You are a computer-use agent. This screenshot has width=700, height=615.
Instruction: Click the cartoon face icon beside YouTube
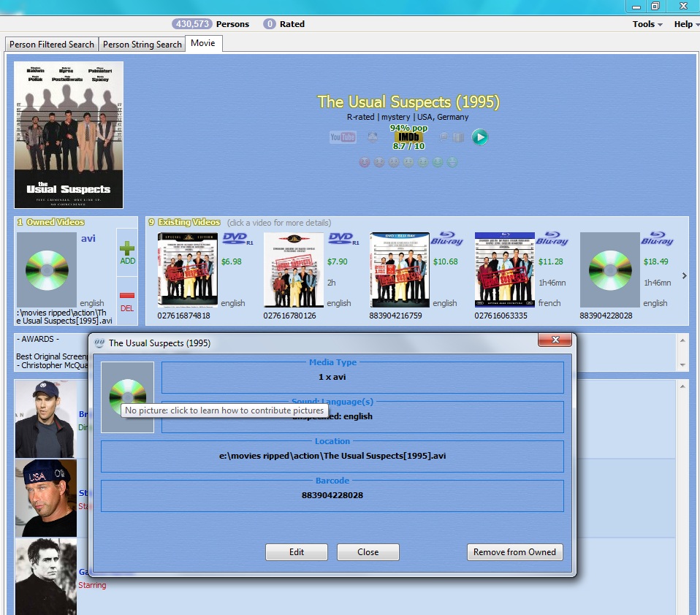click(373, 137)
